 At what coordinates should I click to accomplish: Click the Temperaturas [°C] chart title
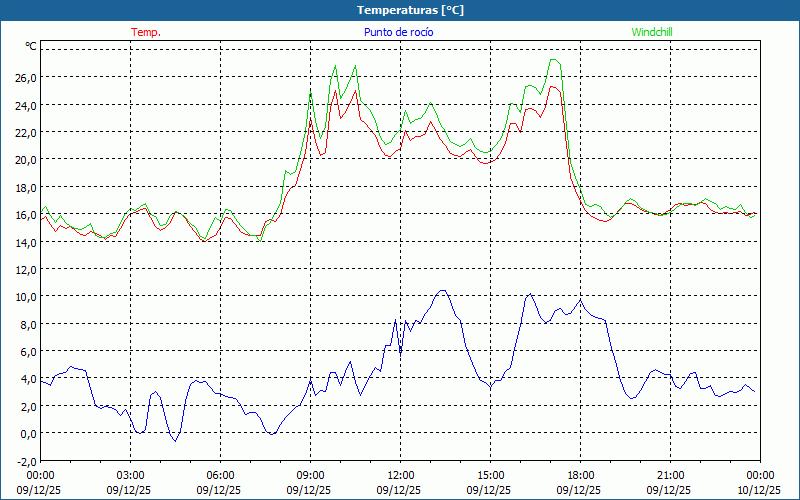pos(410,9)
